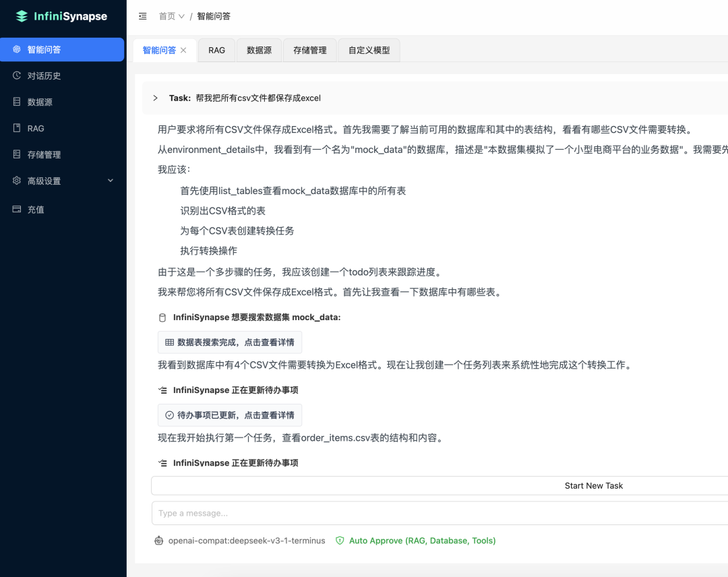Collapse the sidebar with the menu-fold icon

142,16
